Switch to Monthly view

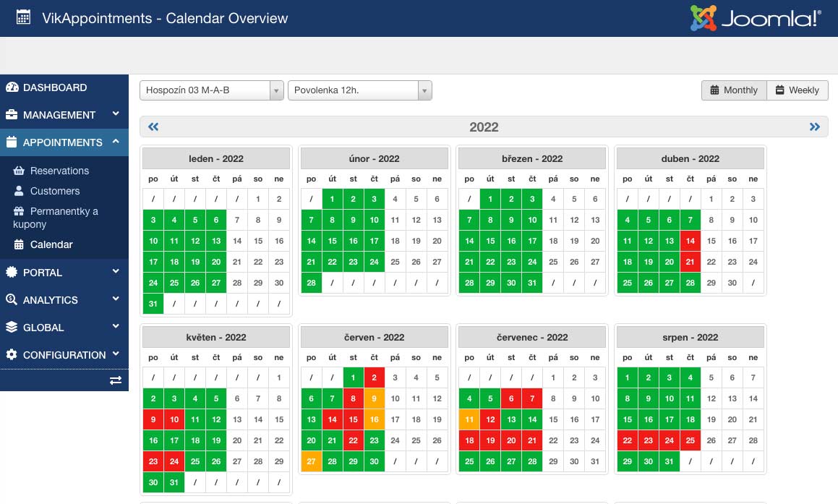coord(735,90)
